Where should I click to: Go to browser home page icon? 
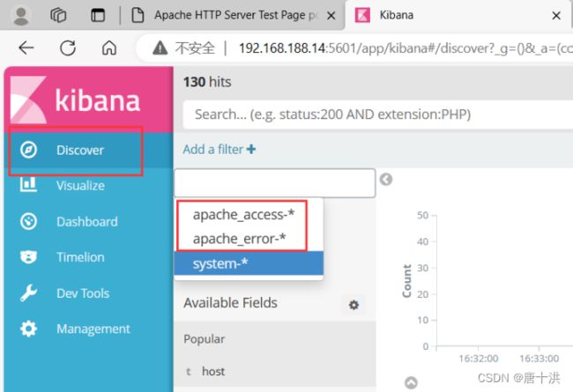109,48
